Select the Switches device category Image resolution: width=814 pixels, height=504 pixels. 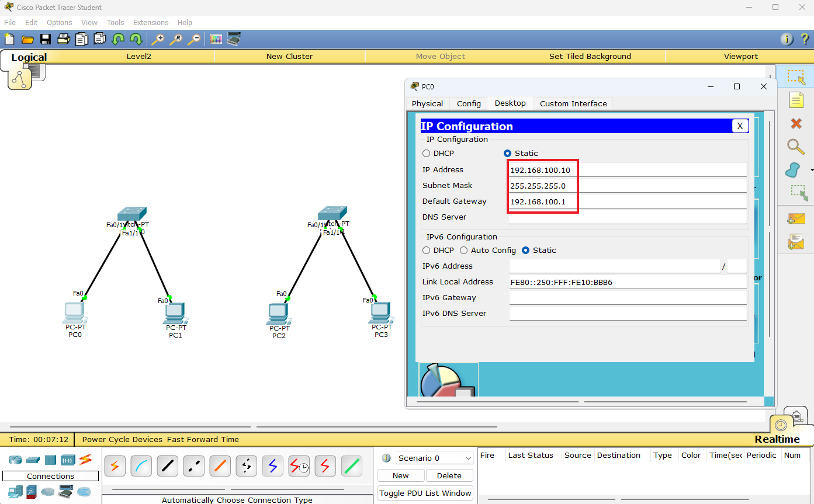pos(33,460)
